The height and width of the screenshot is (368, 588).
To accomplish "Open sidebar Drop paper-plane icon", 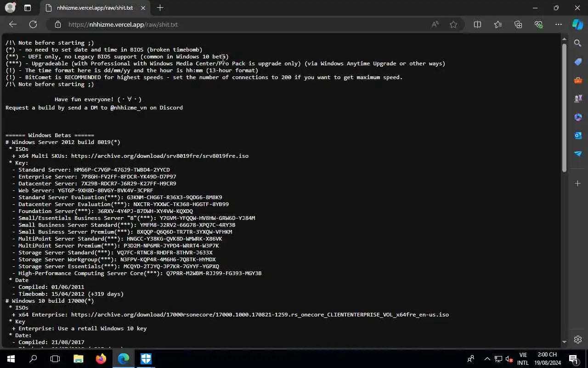I will point(578,154).
